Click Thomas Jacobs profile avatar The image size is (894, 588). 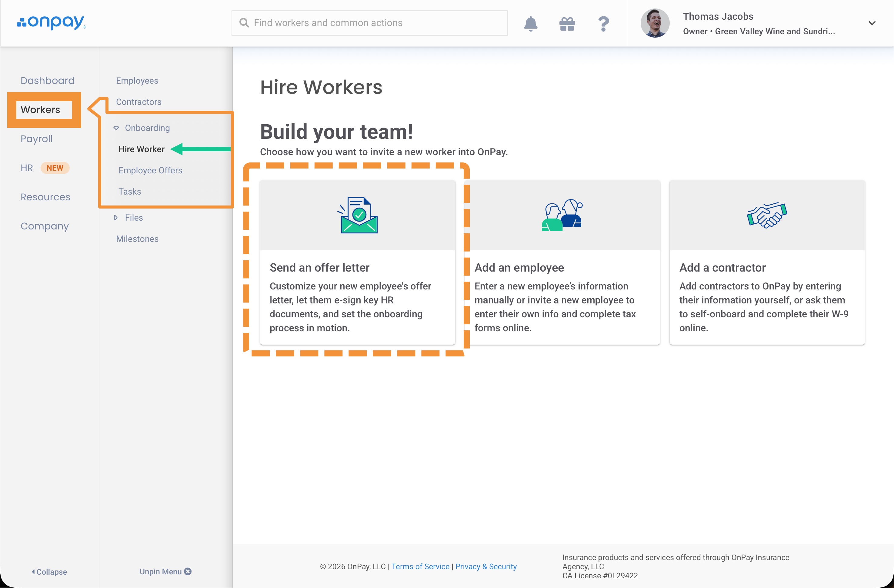pos(655,23)
